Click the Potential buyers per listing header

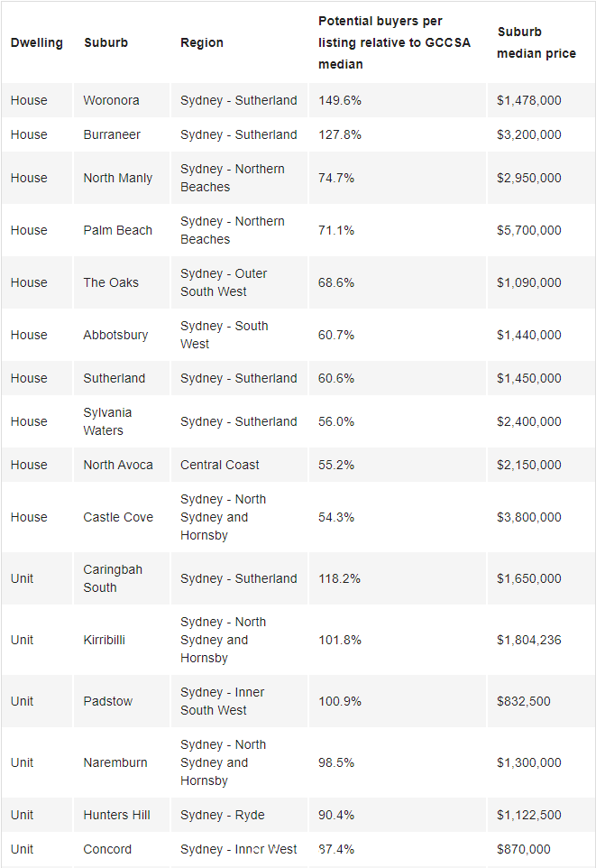click(394, 42)
